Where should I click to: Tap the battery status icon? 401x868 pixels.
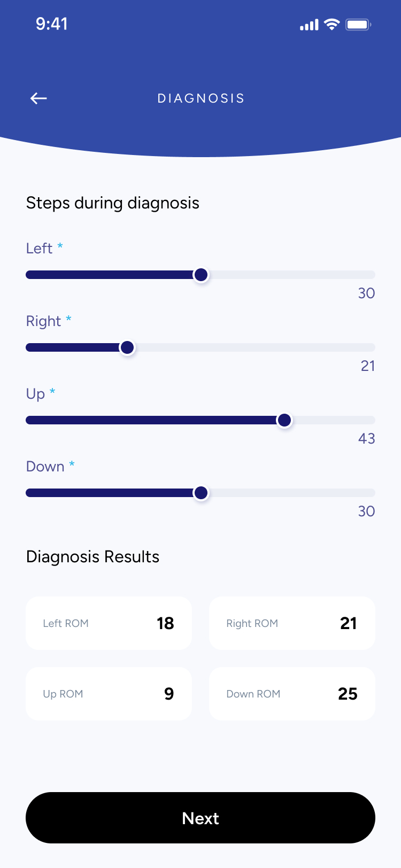pyautogui.click(x=358, y=25)
